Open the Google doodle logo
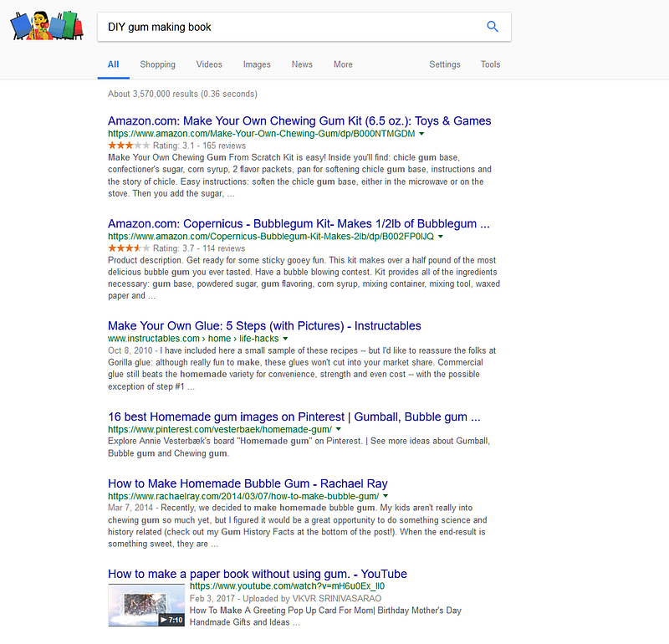 pyautogui.click(x=47, y=26)
